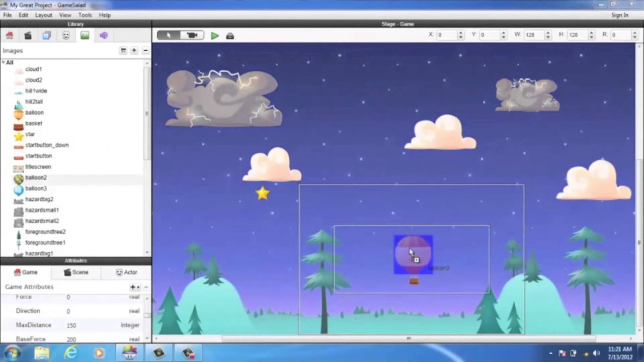
Task: Open the Layout menu
Action: click(43, 15)
